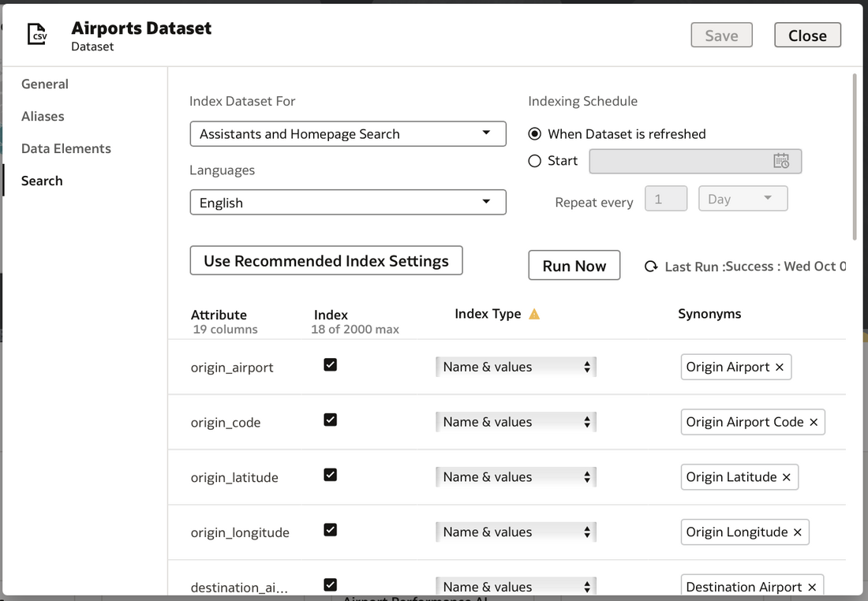Uncheck index for origin_longitude
Screen dimensions: 868x601
(331, 529)
